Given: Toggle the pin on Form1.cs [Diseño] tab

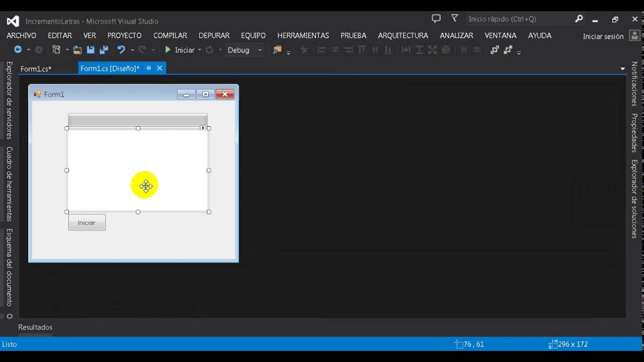Looking at the screenshot, I should 148,68.
